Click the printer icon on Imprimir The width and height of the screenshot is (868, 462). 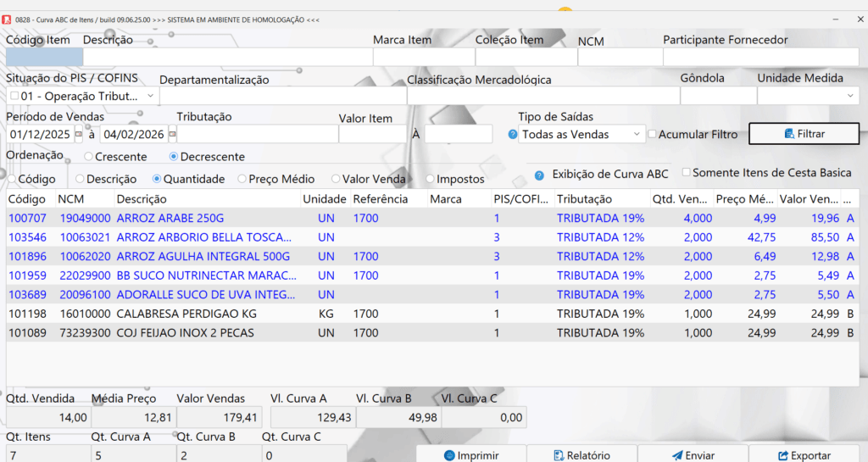click(x=449, y=456)
